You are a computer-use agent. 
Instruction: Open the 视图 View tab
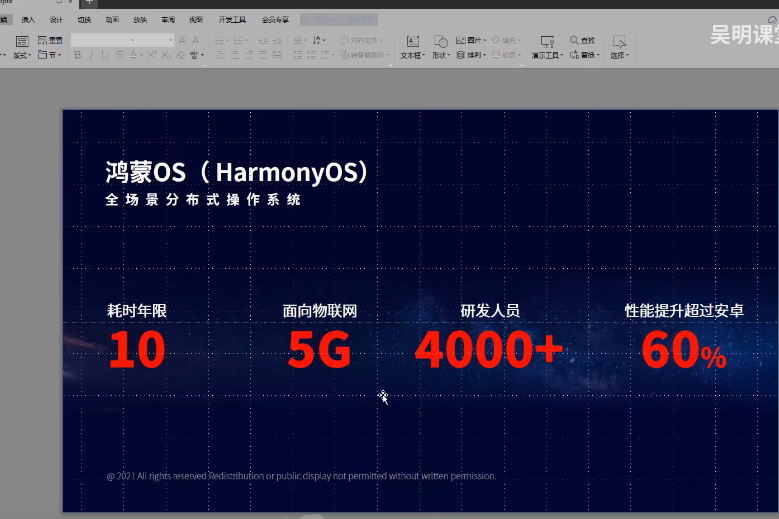pyautogui.click(x=196, y=20)
